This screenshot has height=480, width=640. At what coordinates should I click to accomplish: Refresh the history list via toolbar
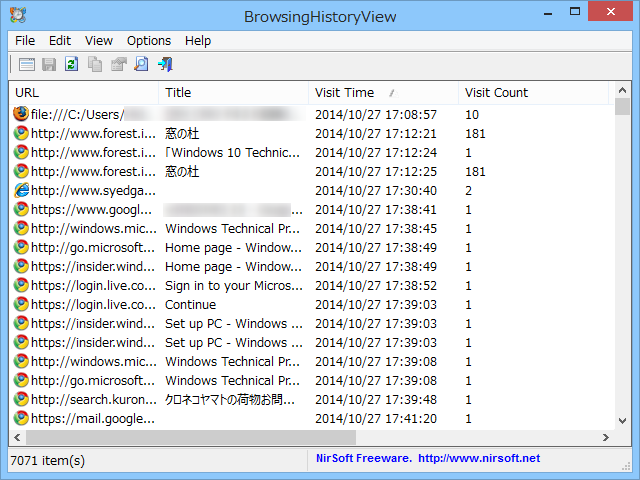(71, 64)
